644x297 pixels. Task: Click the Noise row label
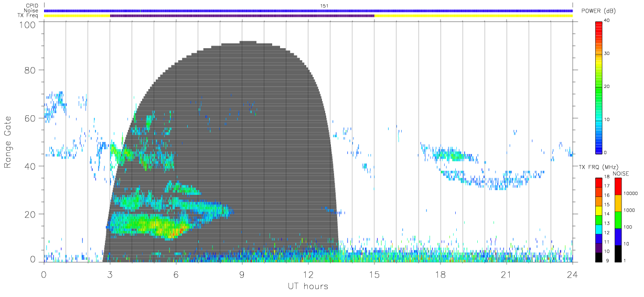pyautogui.click(x=31, y=10)
